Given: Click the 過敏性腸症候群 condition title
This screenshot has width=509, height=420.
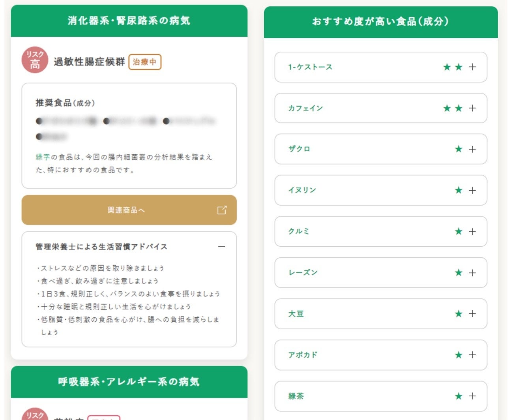Looking at the screenshot, I should [x=89, y=62].
